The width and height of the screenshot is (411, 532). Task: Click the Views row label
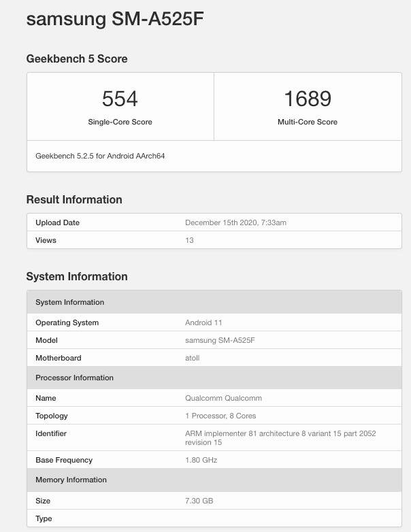46,240
